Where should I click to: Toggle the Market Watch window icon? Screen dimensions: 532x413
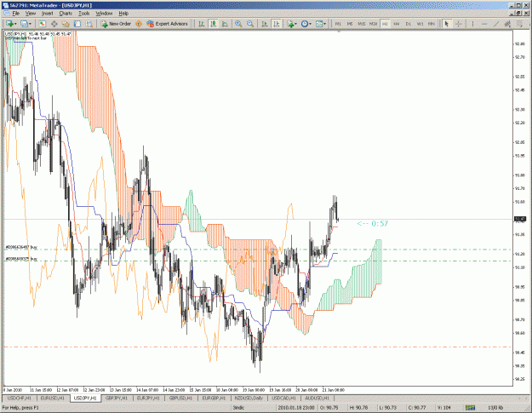(x=42, y=24)
